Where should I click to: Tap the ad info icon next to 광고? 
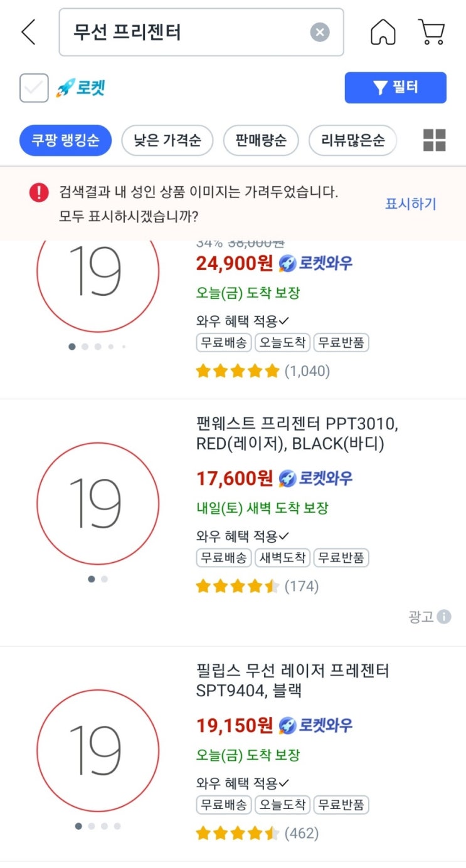(x=444, y=617)
